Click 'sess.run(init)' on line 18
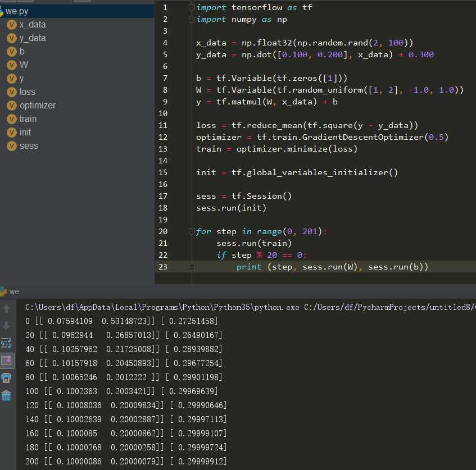This screenshot has height=470, width=476. coord(231,208)
